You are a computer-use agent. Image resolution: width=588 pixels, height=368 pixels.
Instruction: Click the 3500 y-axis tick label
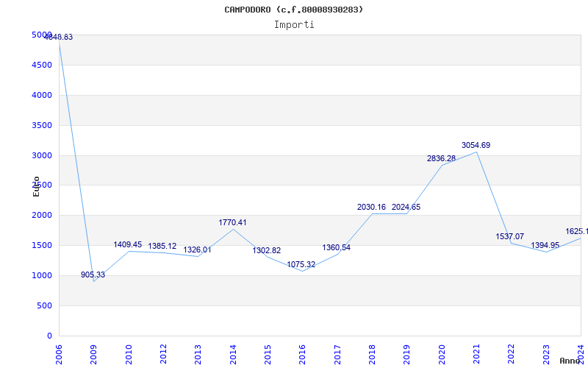pos(42,125)
